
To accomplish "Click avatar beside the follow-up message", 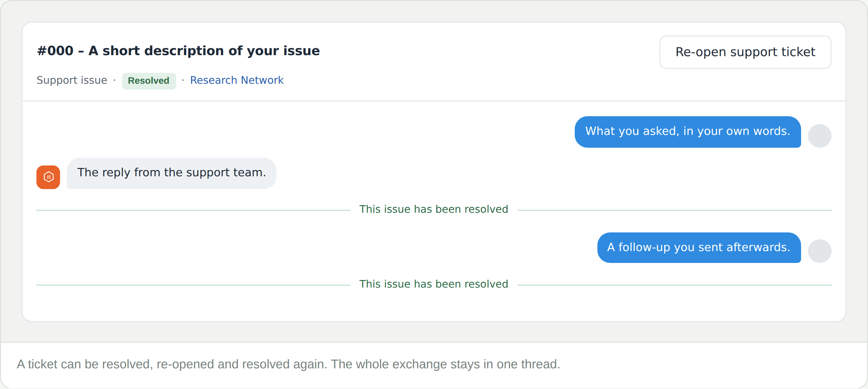I will coord(819,251).
